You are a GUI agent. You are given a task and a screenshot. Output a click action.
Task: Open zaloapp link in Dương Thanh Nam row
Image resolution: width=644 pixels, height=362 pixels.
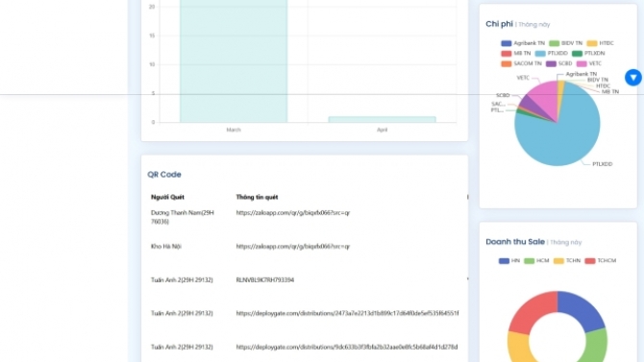[x=293, y=212]
